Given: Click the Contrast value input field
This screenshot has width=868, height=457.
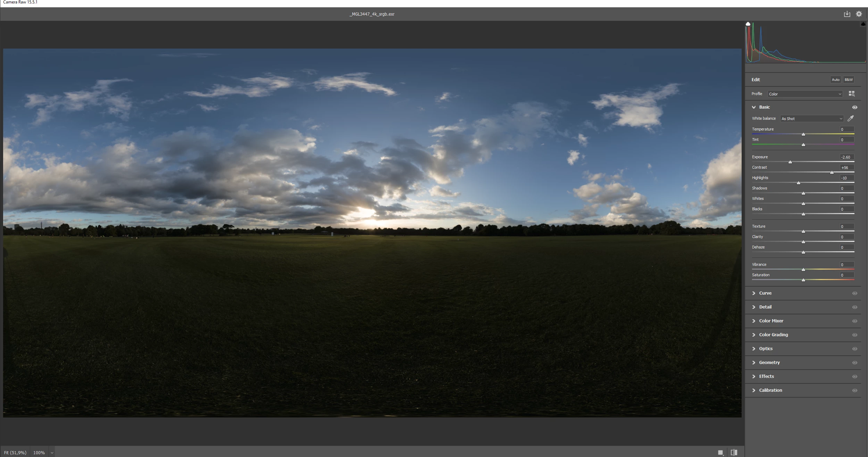Looking at the screenshot, I should [x=846, y=168].
